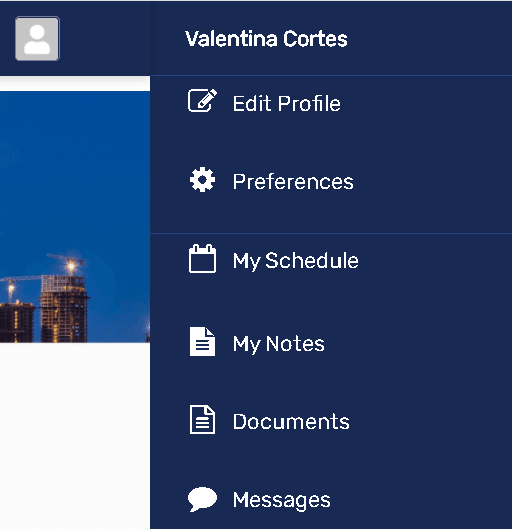Click the Edit Profile pencil icon
This screenshot has height=529, width=512.
(x=202, y=100)
